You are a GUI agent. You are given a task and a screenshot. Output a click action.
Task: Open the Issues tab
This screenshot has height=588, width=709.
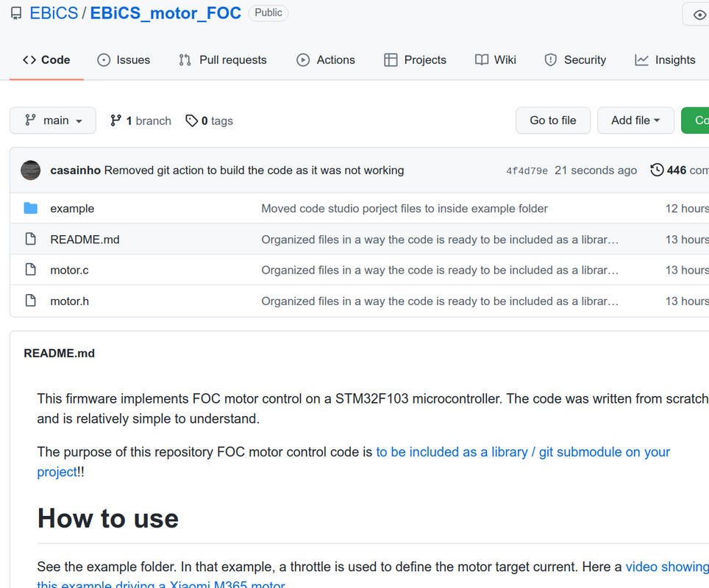[124, 60]
